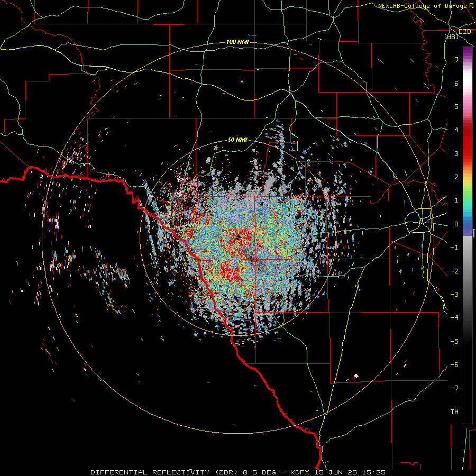Screen dimensions: 476x476
Task: Click the -5 dB tick on the color scale
Action: (454, 342)
